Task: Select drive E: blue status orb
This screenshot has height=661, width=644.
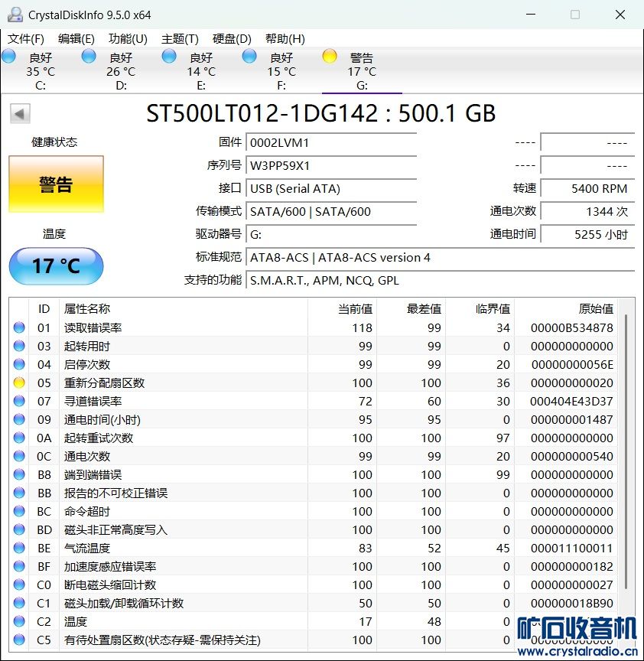Action: [x=169, y=56]
